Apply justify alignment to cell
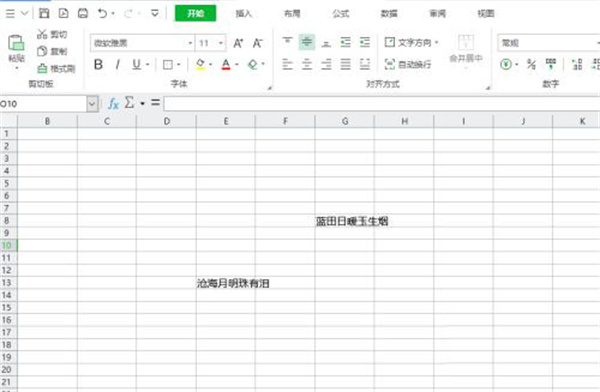This screenshot has height=392, width=600. [x=346, y=64]
